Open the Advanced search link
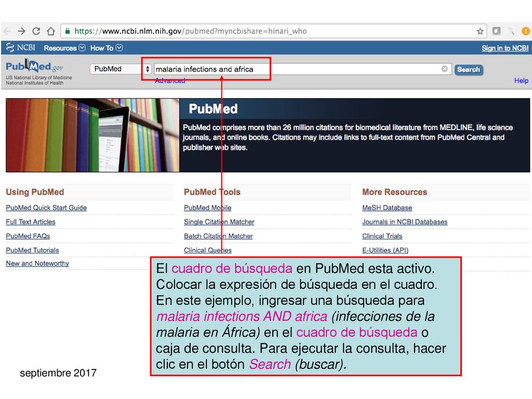This screenshot has width=532, height=399. coord(170,81)
